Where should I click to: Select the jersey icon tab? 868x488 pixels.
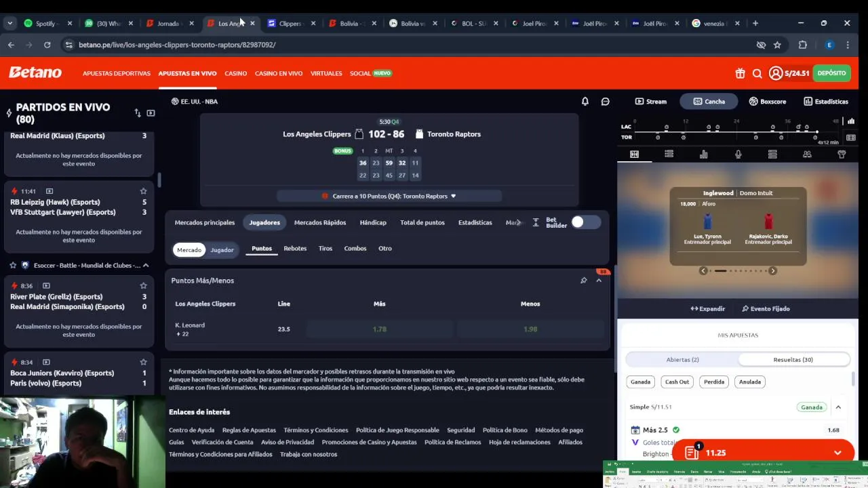click(x=842, y=155)
